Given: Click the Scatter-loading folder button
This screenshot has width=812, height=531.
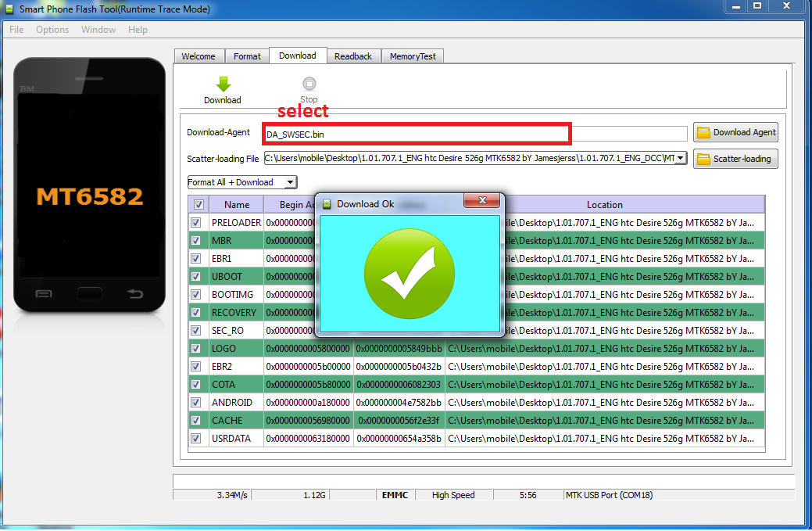Looking at the screenshot, I should point(736,159).
